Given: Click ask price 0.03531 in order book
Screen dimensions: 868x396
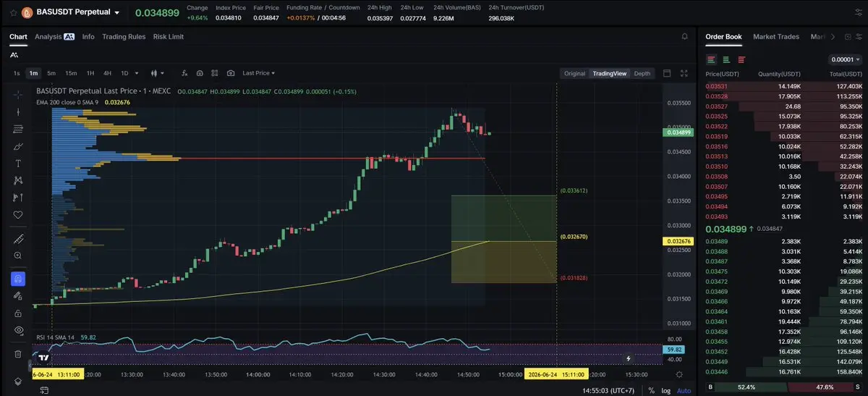Looking at the screenshot, I should tap(717, 86).
